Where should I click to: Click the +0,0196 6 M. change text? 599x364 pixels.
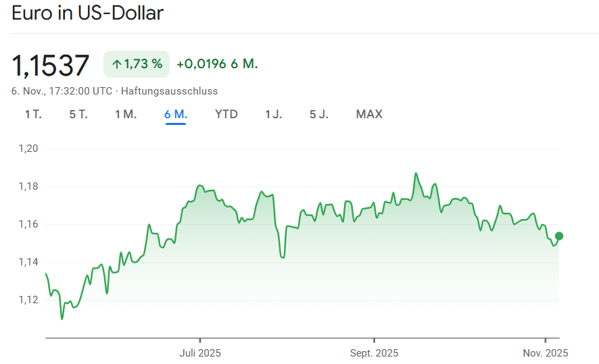coord(217,64)
